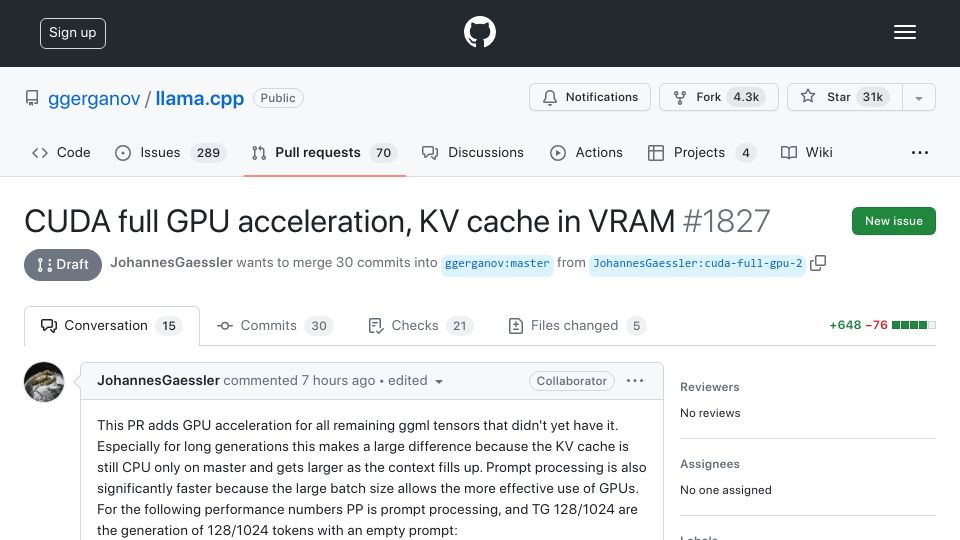The width and height of the screenshot is (960, 540).
Task: Copy the head branch name
Action: point(818,263)
